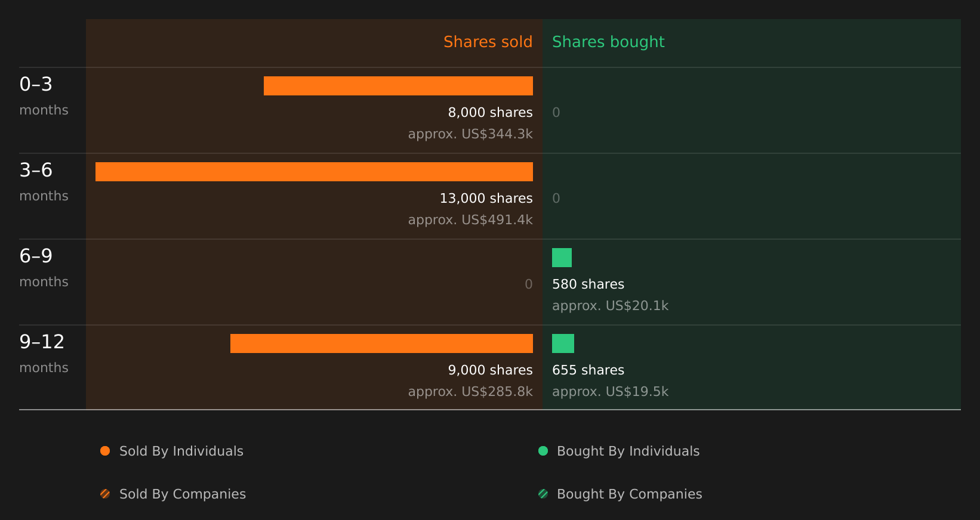Click the 9,000 shares value

(x=491, y=370)
